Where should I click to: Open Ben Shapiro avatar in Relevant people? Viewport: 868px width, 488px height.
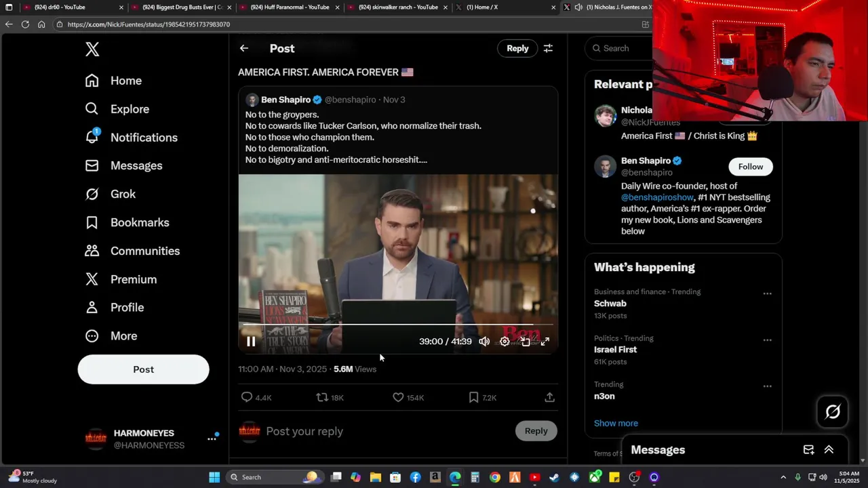(x=605, y=166)
